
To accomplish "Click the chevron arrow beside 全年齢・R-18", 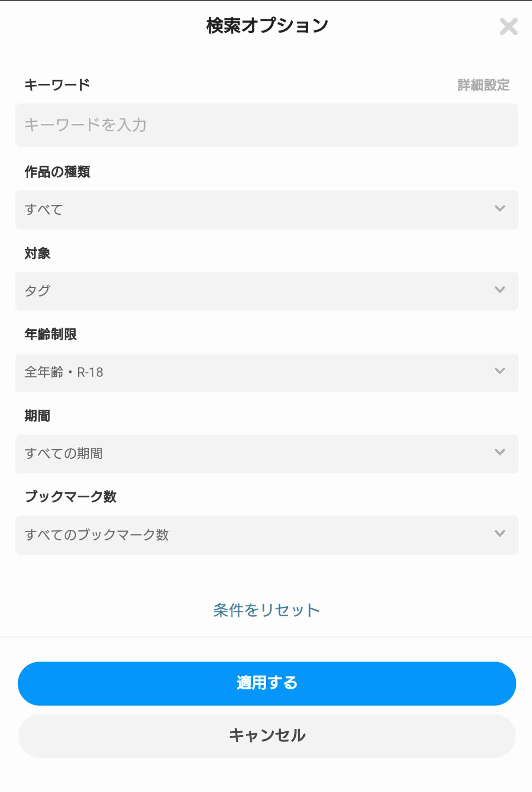I will point(500,371).
